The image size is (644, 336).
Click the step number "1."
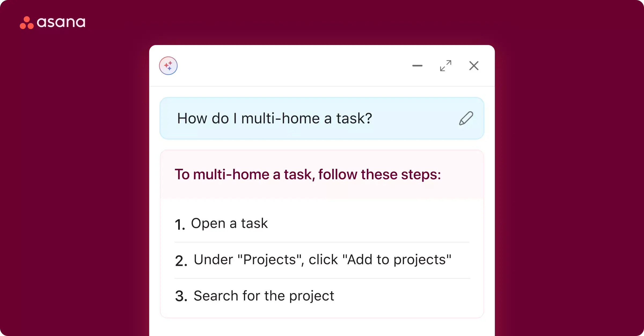pyautogui.click(x=180, y=225)
